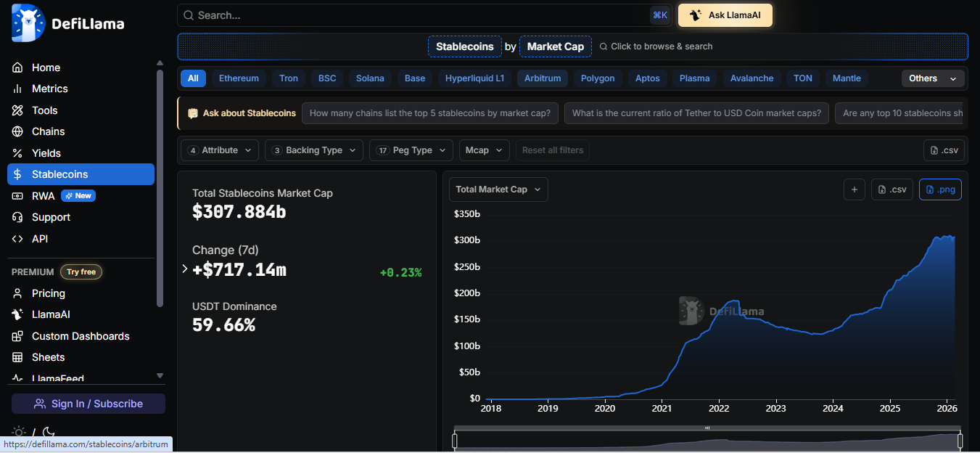This screenshot has height=453, width=980.
Task: Filter by Hyperliquid L1 chain
Action: [x=474, y=78]
